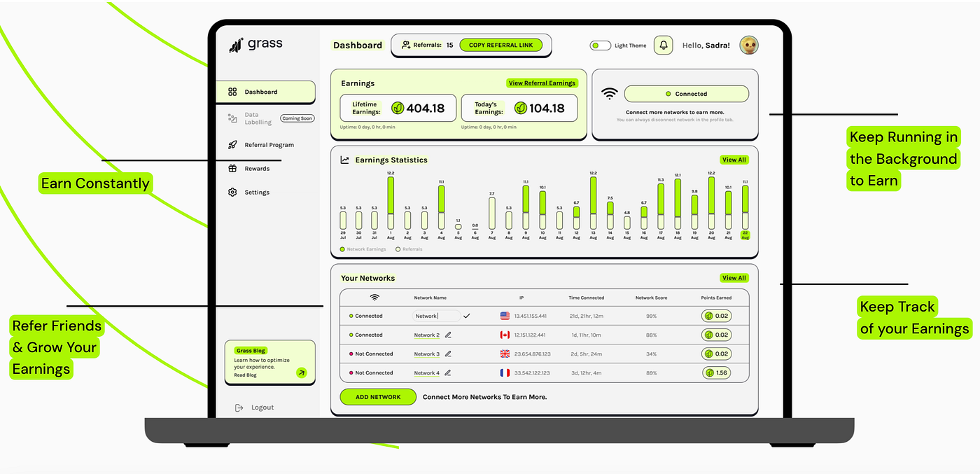Click the UK flag icon

coord(505,354)
